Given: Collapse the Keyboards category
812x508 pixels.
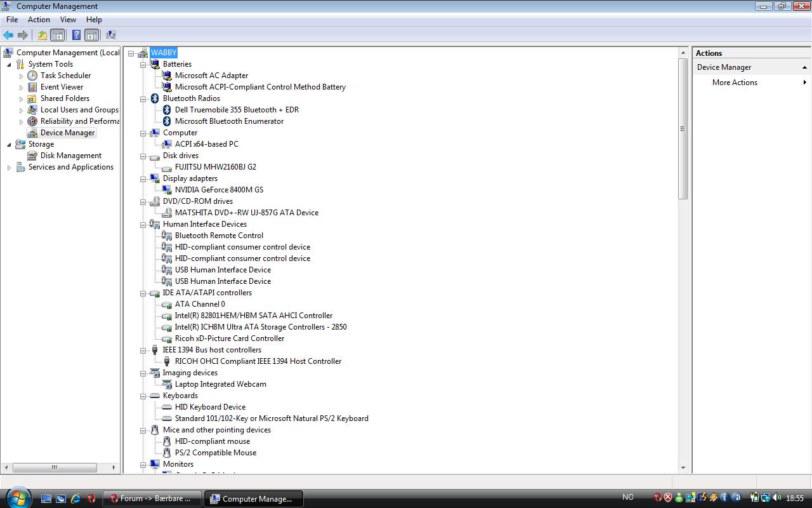Looking at the screenshot, I should 143,396.
